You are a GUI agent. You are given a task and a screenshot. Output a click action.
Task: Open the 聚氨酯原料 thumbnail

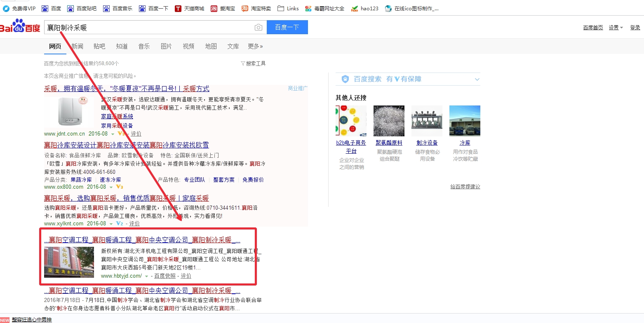389,121
